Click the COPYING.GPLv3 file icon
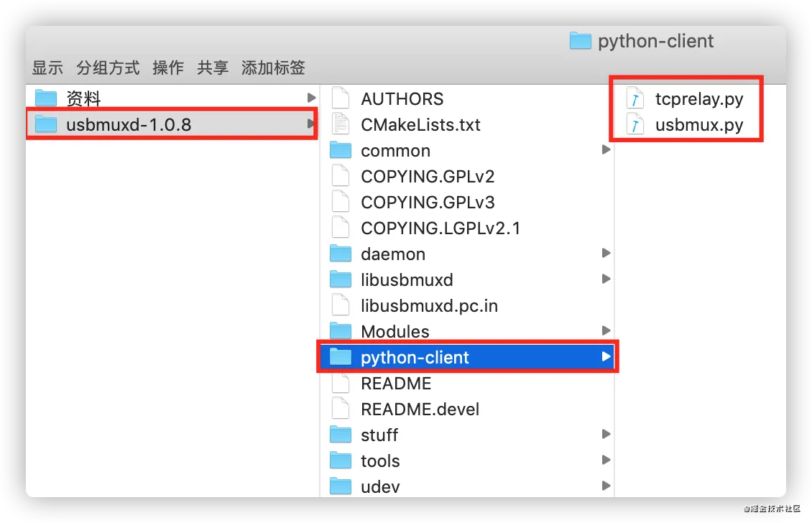Viewport: 812px width, 523px height. (340, 201)
